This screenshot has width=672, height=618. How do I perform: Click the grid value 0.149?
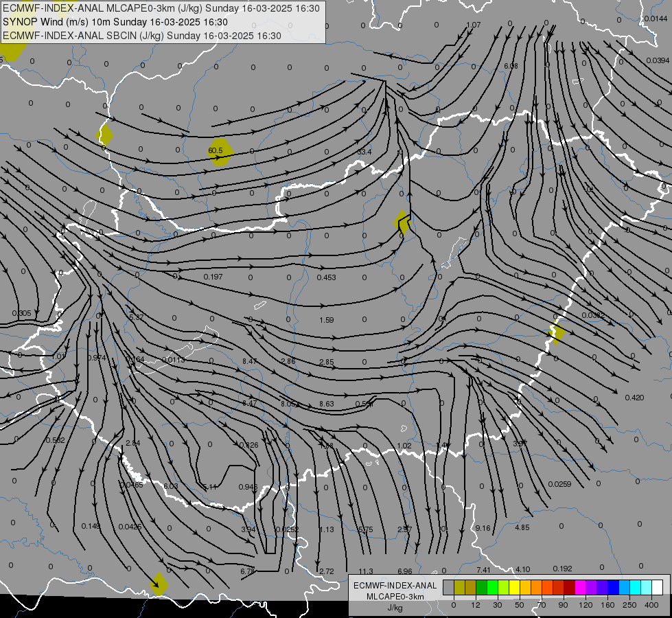[x=91, y=526]
